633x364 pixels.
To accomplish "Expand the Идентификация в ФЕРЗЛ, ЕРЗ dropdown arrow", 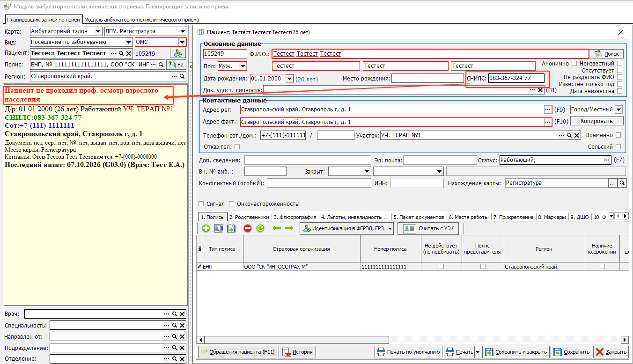I will (x=390, y=229).
